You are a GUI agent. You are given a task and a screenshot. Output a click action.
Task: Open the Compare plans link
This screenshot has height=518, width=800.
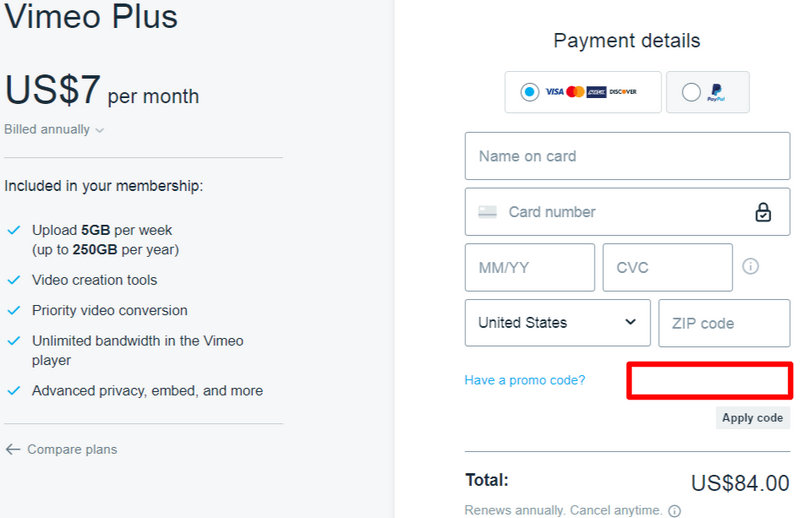point(72,450)
